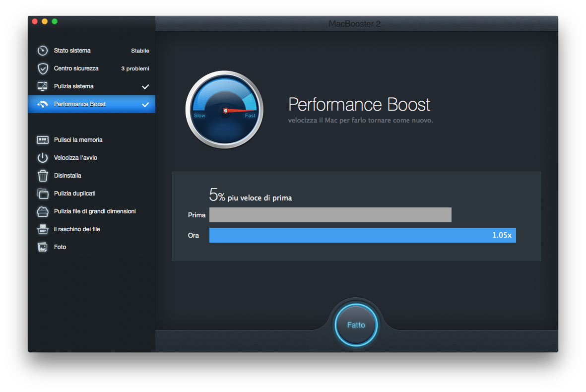Viewport: 586px width, 392px height.
Task: Open il raschino dei file tool
Action: [92, 229]
